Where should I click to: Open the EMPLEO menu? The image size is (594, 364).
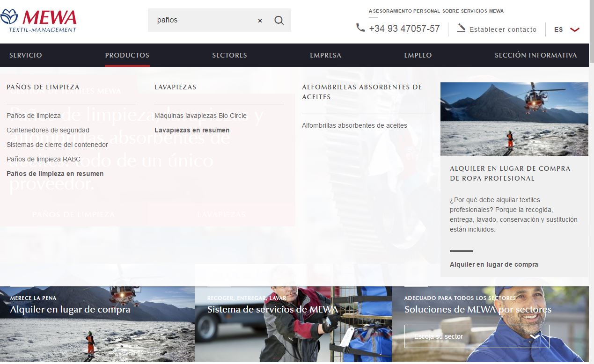coord(418,55)
